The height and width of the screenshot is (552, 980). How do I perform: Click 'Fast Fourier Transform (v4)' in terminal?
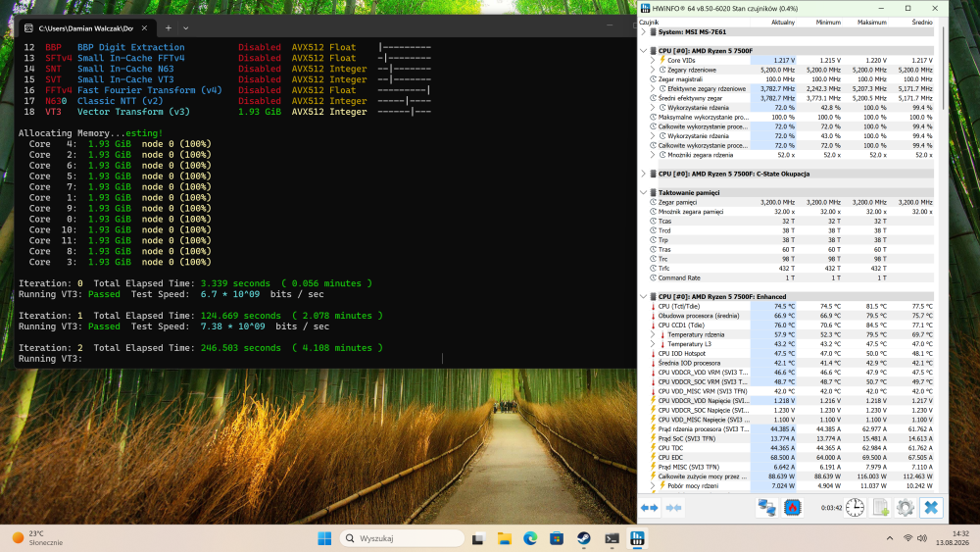pyautogui.click(x=149, y=90)
